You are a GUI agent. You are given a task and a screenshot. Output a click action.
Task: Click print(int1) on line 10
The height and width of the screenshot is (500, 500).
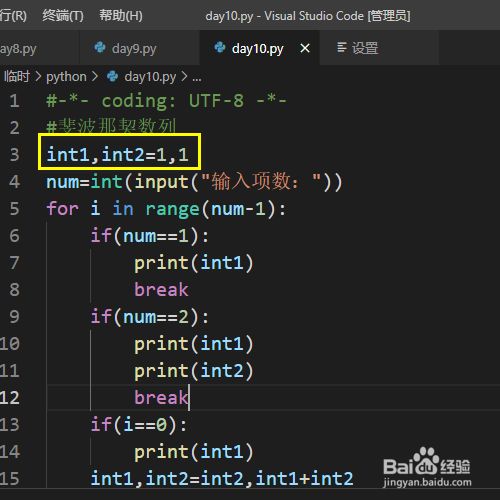(x=194, y=344)
